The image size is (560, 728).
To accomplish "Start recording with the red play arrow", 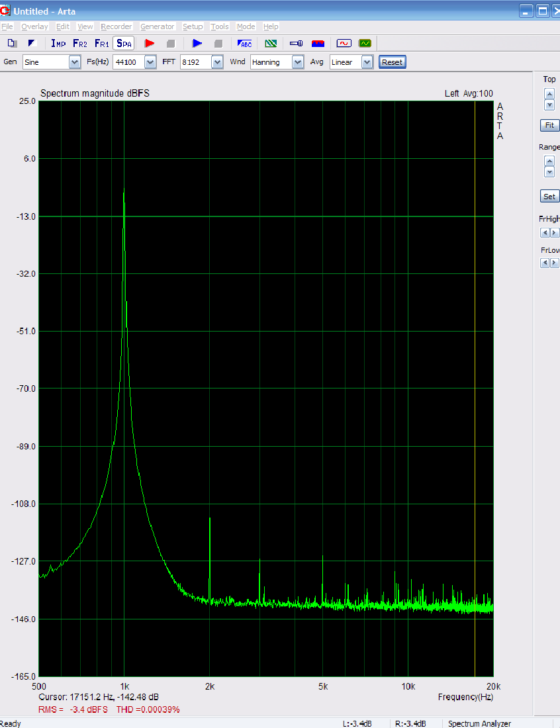I will (x=149, y=43).
